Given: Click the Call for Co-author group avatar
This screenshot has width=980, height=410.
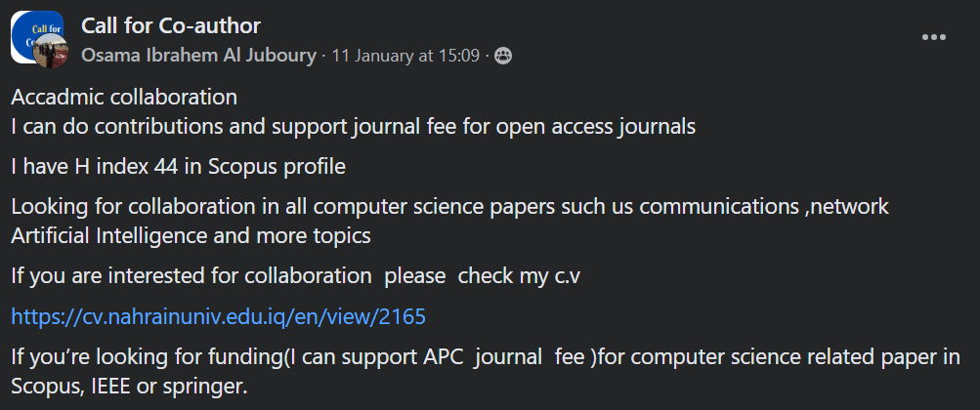Looking at the screenshot, I should [x=35, y=35].
